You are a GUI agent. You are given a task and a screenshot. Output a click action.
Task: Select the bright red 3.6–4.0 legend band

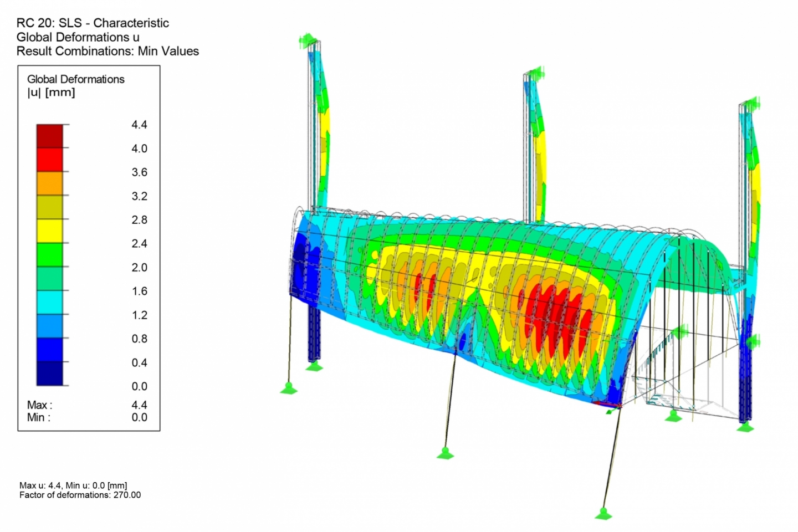point(50,160)
